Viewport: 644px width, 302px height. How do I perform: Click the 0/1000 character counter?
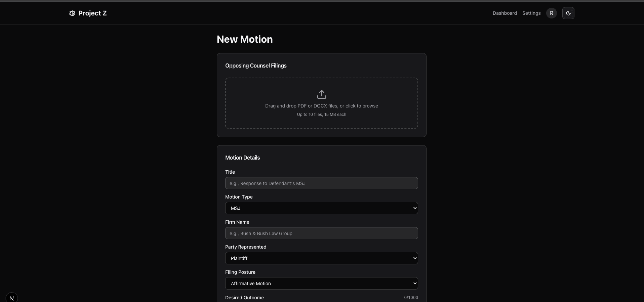click(x=411, y=298)
